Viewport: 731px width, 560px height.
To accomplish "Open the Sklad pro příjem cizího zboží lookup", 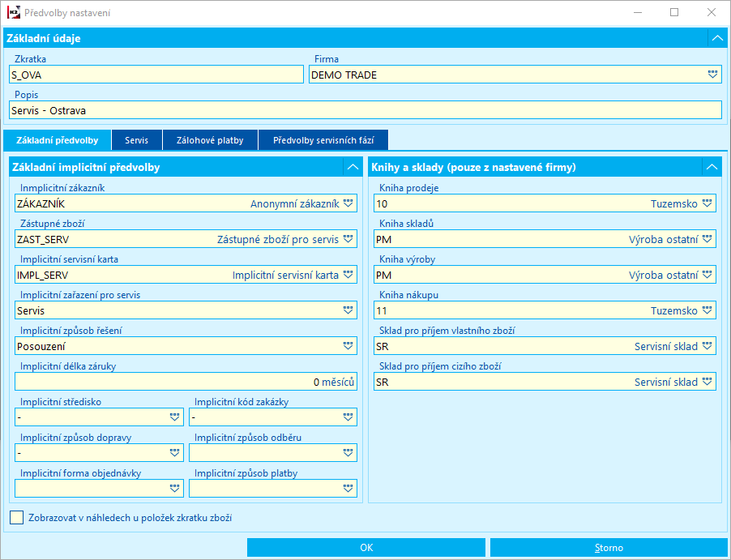I will (x=707, y=382).
